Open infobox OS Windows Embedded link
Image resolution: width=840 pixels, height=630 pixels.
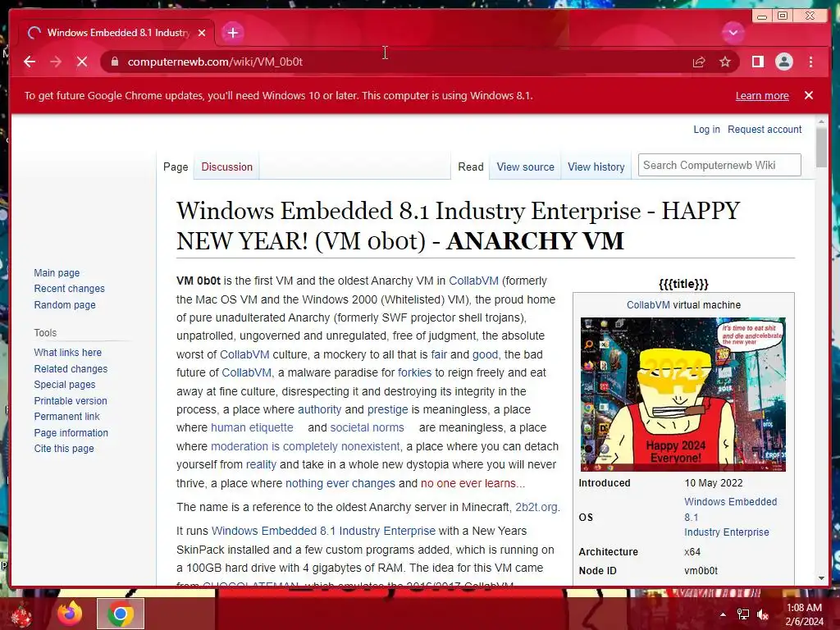(x=730, y=517)
